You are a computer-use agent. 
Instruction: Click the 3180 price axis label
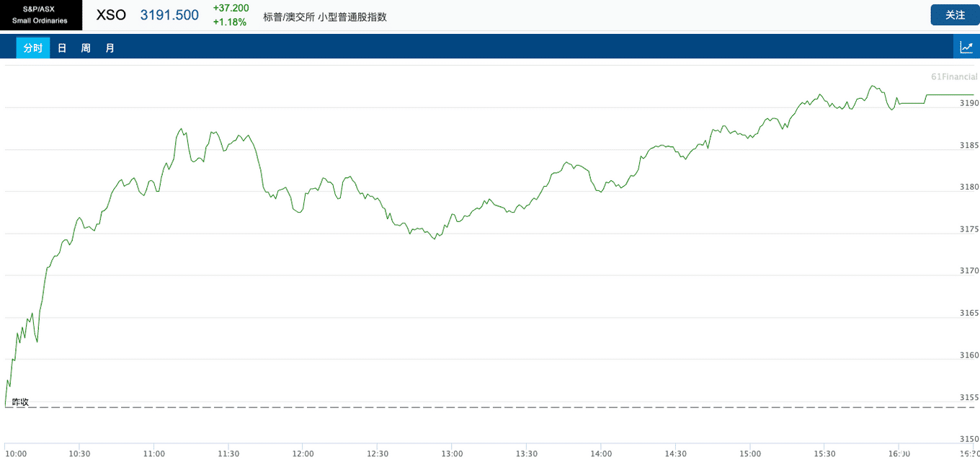point(969,187)
